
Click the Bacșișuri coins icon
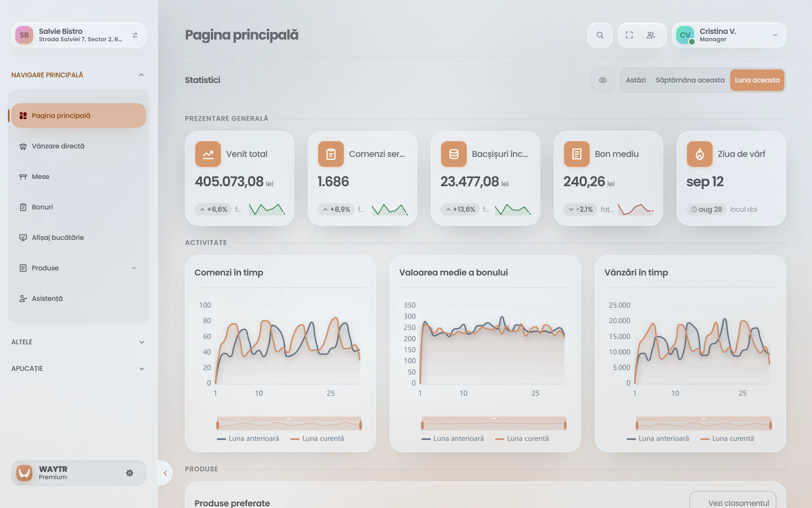click(454, 154)
